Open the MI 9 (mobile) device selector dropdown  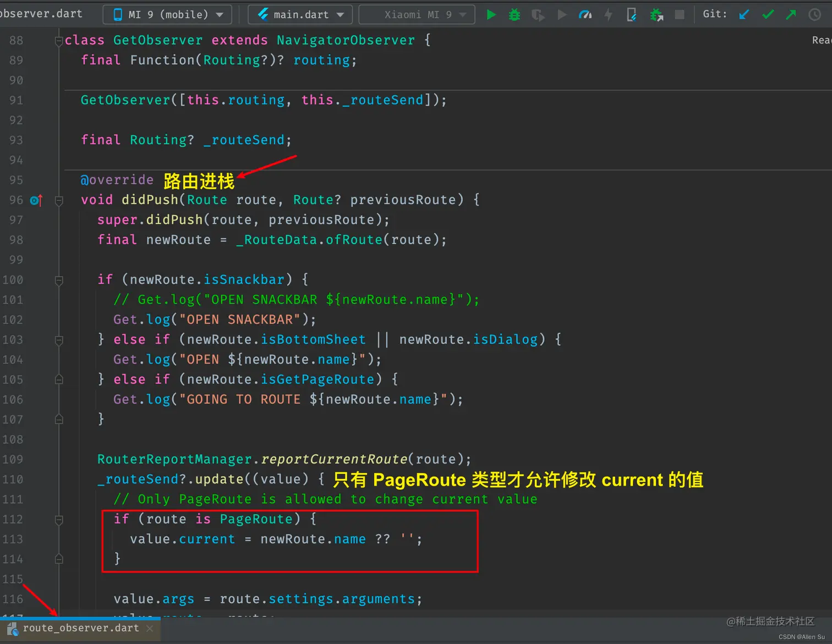point(167,15)
